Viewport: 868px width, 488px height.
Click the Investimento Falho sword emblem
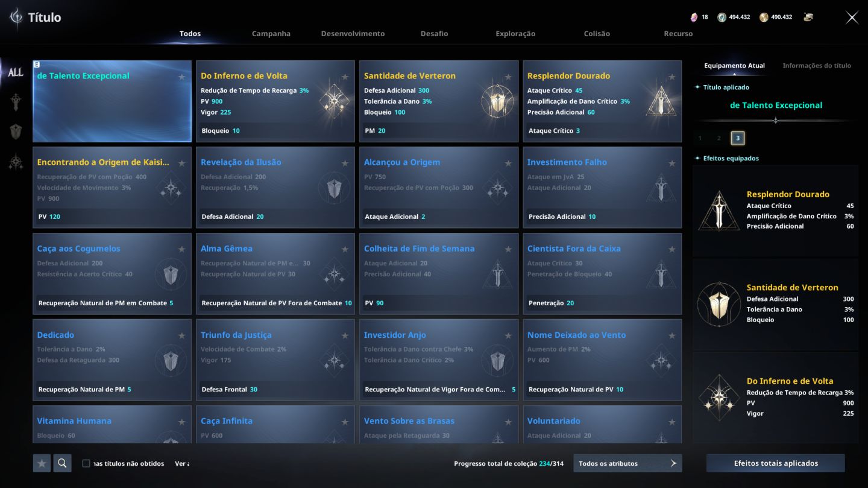coord(661,188)
